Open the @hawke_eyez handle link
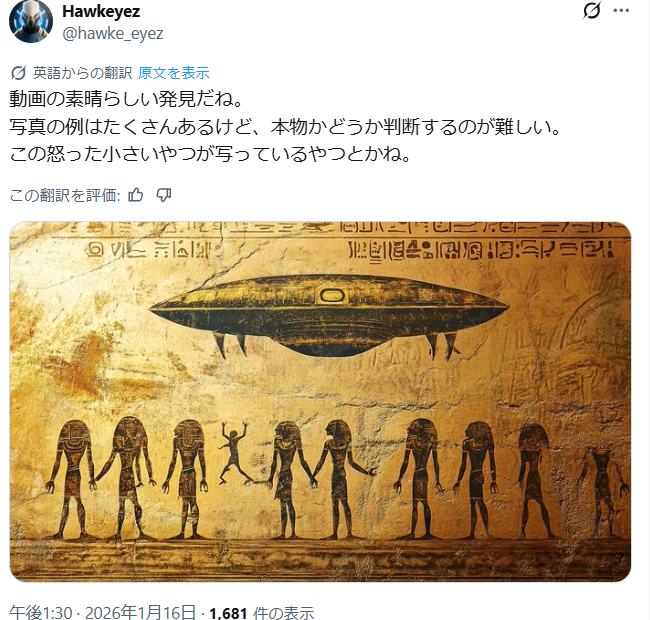The height and width of the screenshot is (620, 650). pos(113,33)
